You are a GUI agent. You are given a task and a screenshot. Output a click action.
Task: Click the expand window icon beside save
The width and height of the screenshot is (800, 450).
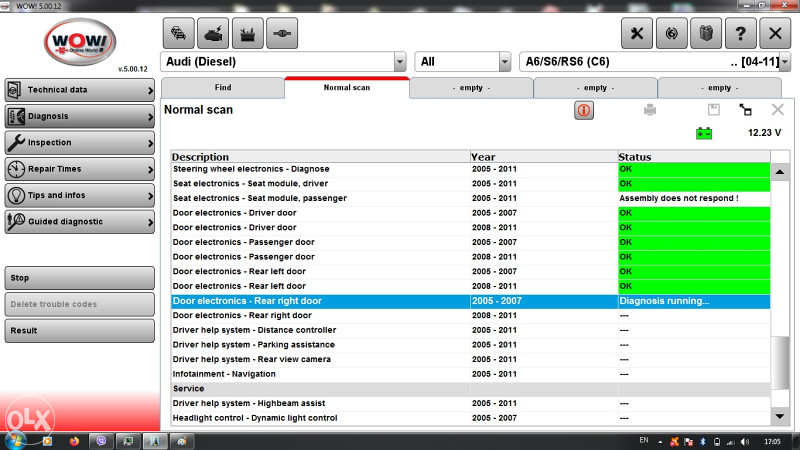tap(745, 110)
